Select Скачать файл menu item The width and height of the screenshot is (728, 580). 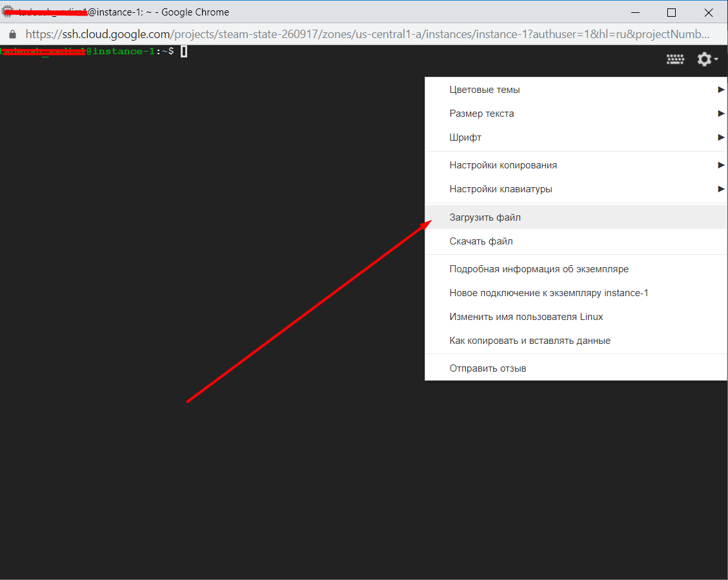pos(576,241)
